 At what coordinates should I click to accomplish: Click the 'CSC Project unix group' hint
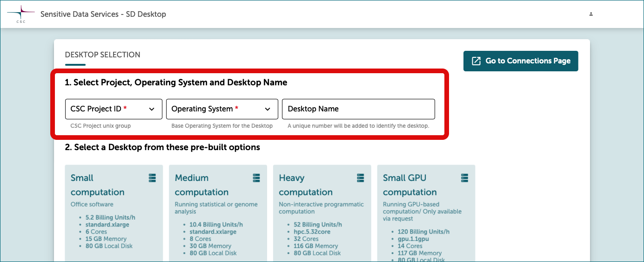pyautogui.click(x=101, y=126)
